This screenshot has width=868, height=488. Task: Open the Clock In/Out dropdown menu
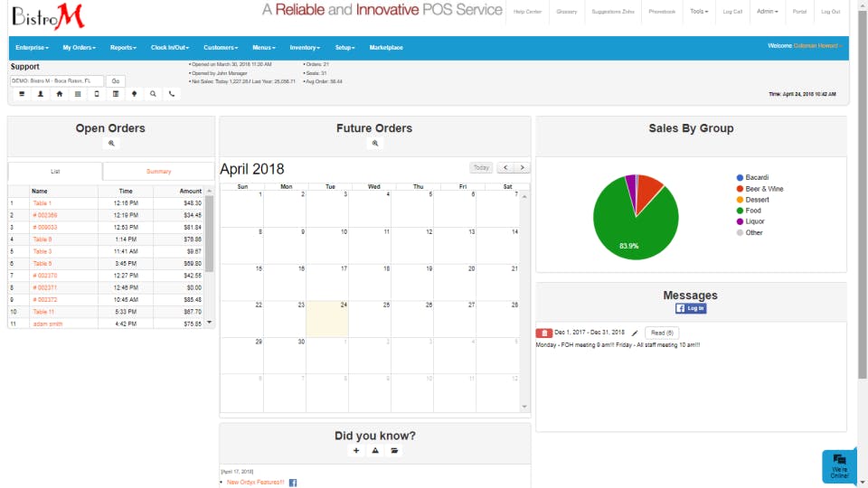(170, 48)
